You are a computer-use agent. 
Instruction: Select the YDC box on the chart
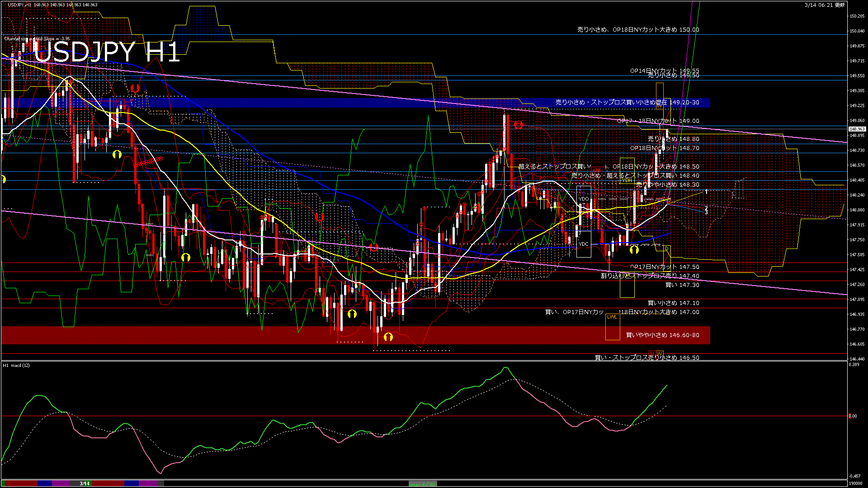584,244
